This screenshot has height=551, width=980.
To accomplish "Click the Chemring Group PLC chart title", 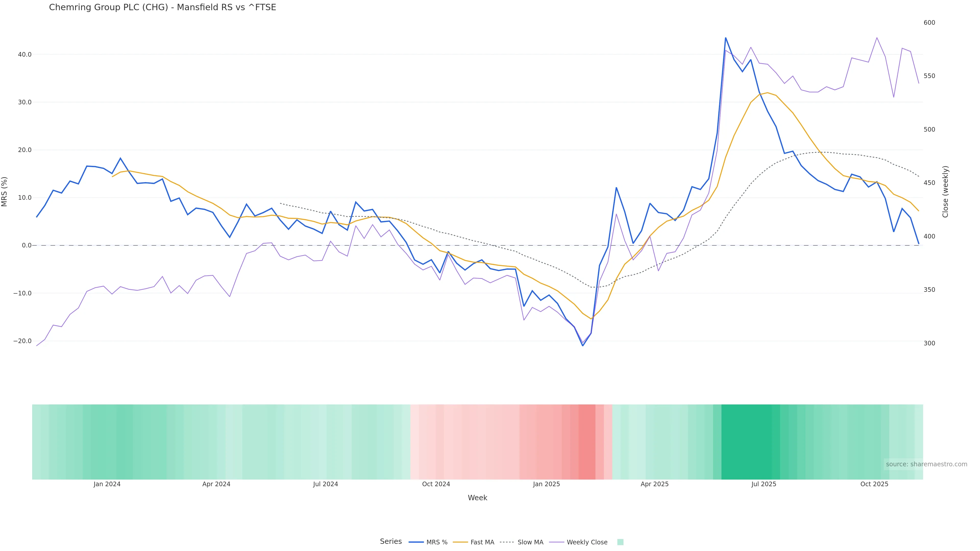I will point(163,7).
